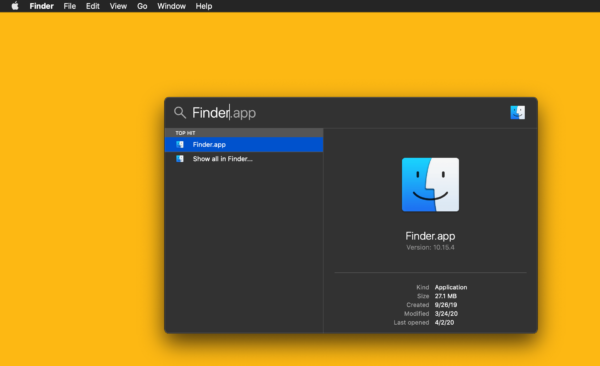This screenshot has width=600, height=366.
Task: Click the Version: 10.15.4 text
Action: (x=430, y=248)
